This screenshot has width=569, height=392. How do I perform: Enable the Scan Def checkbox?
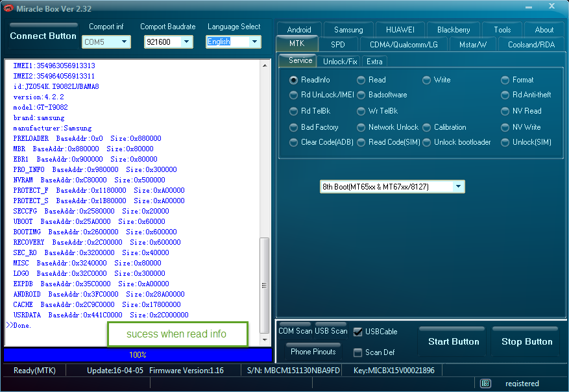[357, 352]
